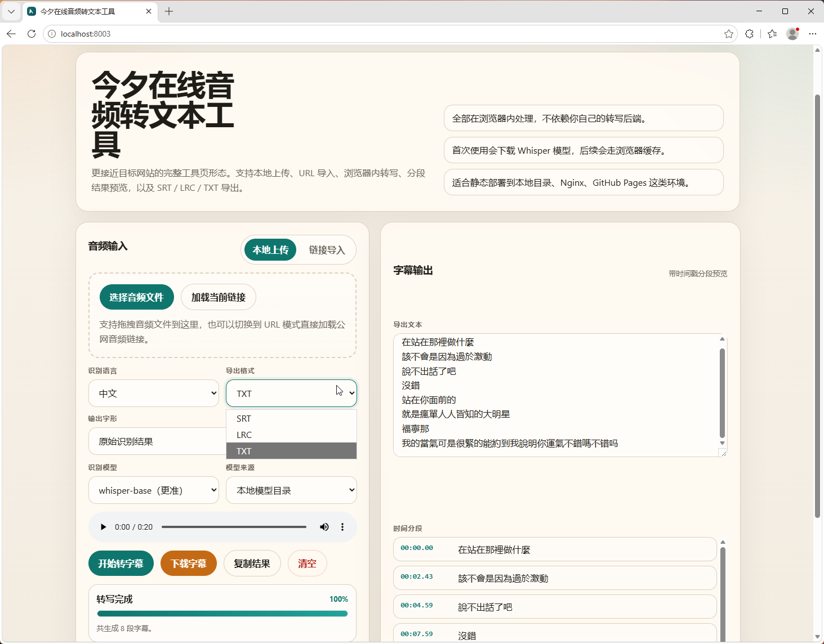Select segment 00:00.00 在站在那裡做什麼
The height and width of the screenshot is (644, 824).
pos(555,549)
